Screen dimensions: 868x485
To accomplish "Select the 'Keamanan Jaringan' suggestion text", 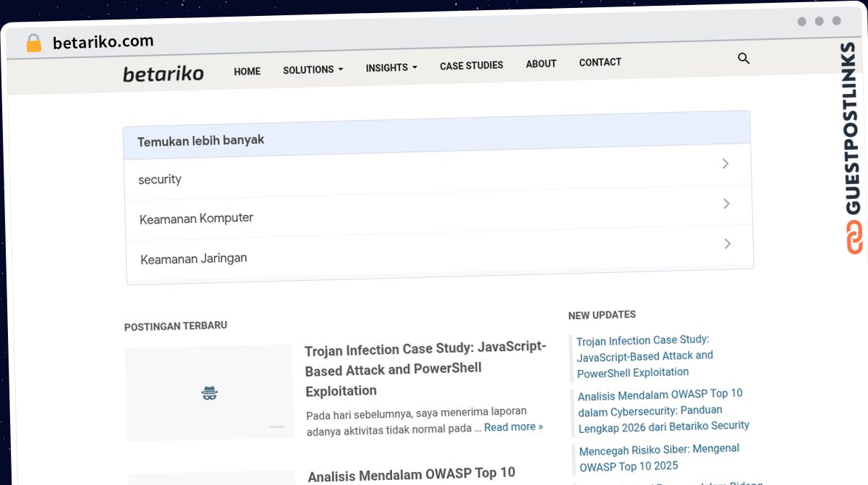I will [x=194, y=258].
